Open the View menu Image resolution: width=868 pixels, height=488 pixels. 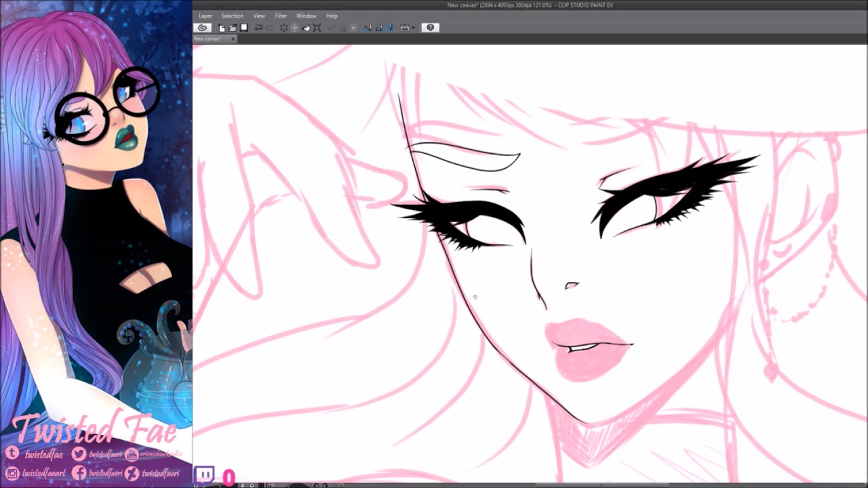[x=259, y=16]
